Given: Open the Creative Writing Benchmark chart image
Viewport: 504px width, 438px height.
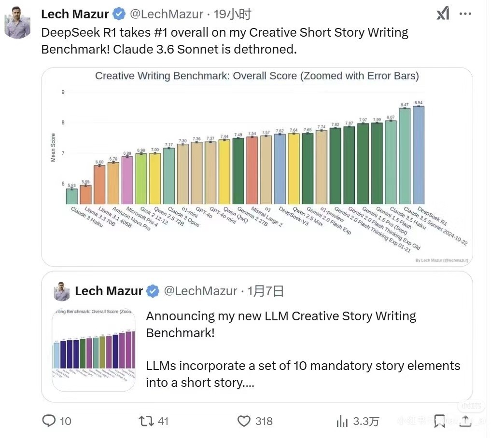Looking at the screenshot, I should click(x=257, y=166).
